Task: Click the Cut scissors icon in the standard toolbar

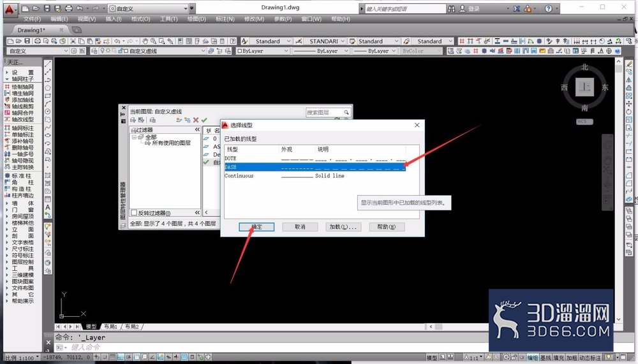Action: point(73,41)
